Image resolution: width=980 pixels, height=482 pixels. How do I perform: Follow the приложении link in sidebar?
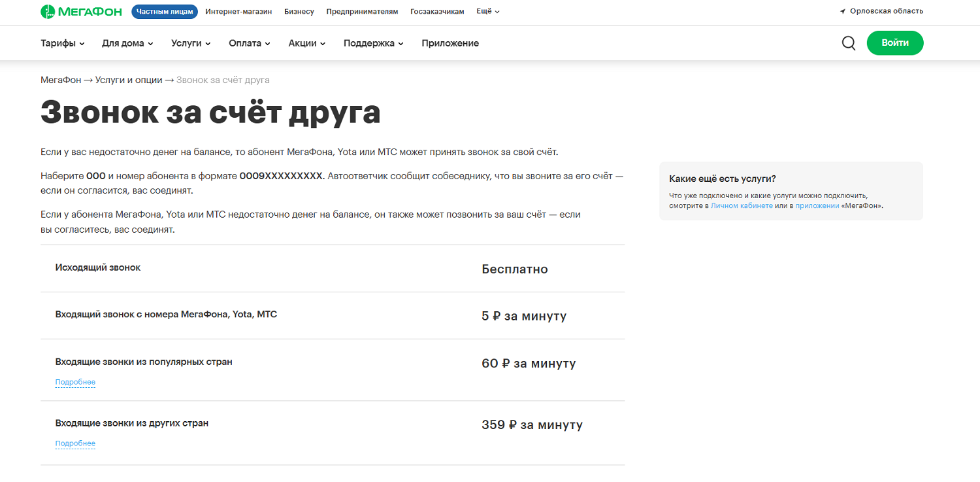(x=817, y=205)
